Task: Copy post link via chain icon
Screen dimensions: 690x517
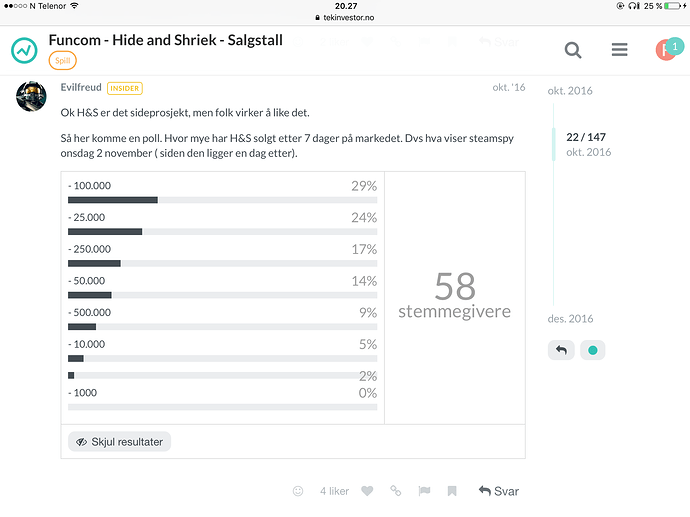Action: pyautogui.click(x=396, y=491)
